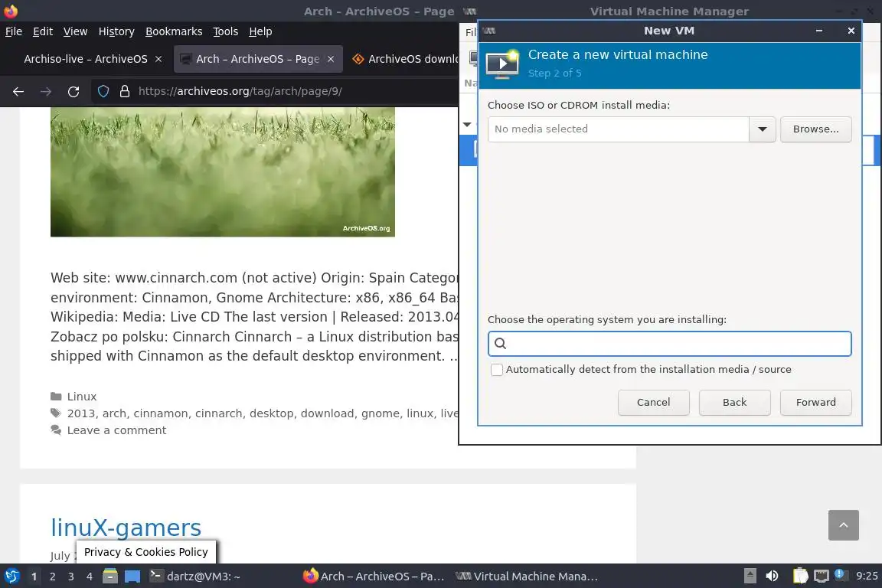The image size is (882, 588).
Task: Click the No media selected combo box
Action: 618,129
